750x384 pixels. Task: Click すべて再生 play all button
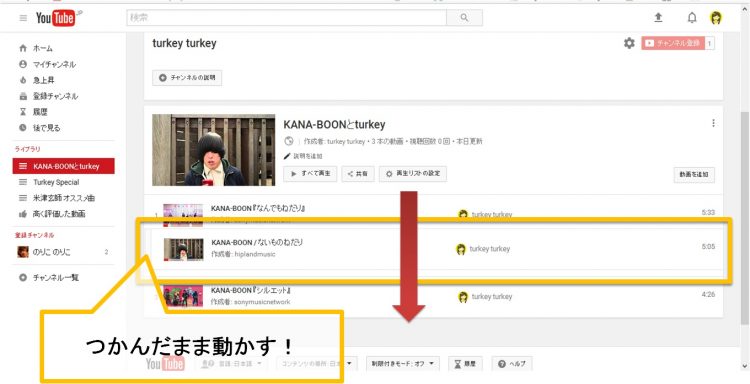coord(310,174)
